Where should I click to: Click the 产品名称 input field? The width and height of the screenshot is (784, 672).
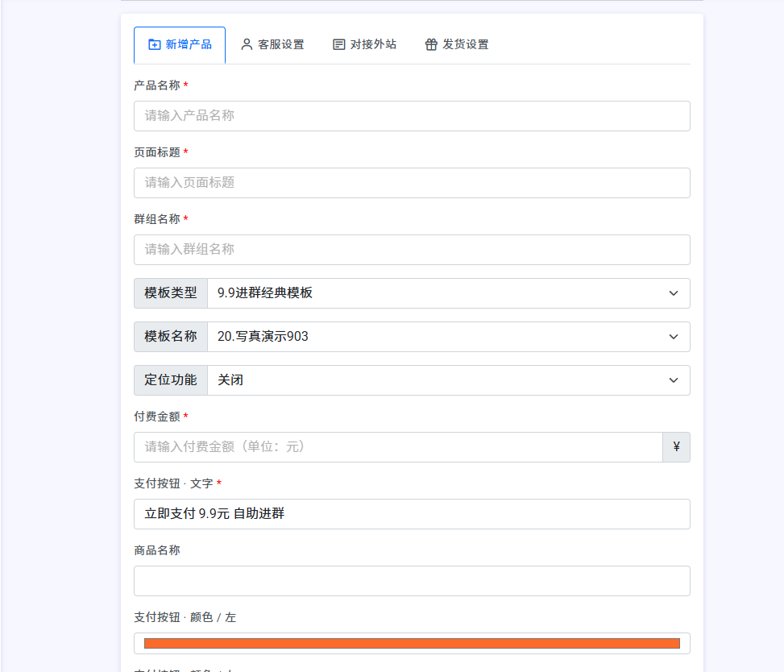pos(412,116)
